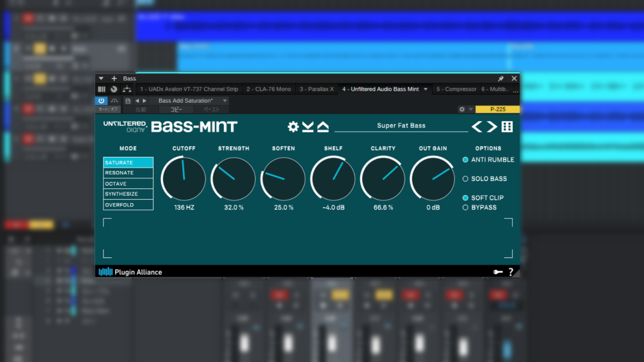644x362 pixels.
Task: Select the Saturate mode
Action: 128,162
